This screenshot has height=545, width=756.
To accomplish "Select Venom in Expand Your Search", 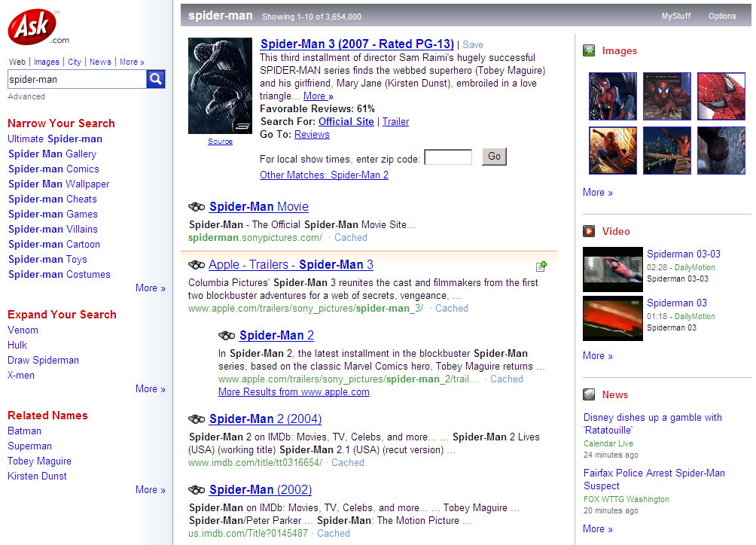I will click(23, 330).
